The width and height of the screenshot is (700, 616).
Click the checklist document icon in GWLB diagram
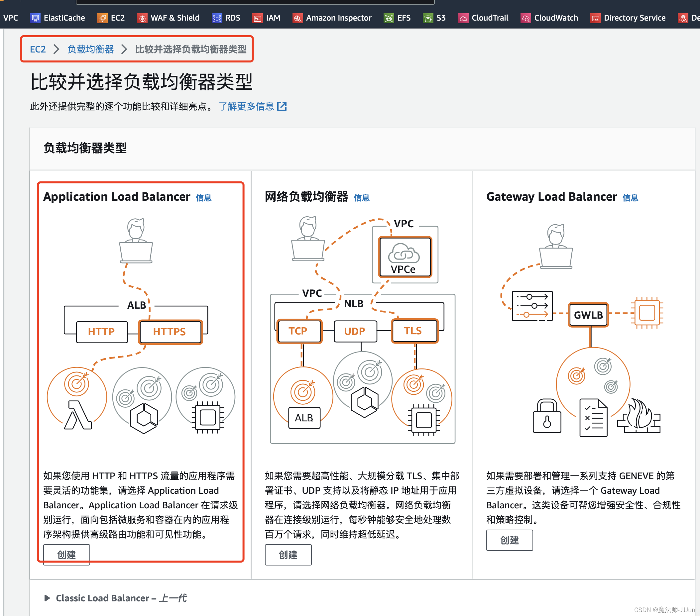[594, 417]
